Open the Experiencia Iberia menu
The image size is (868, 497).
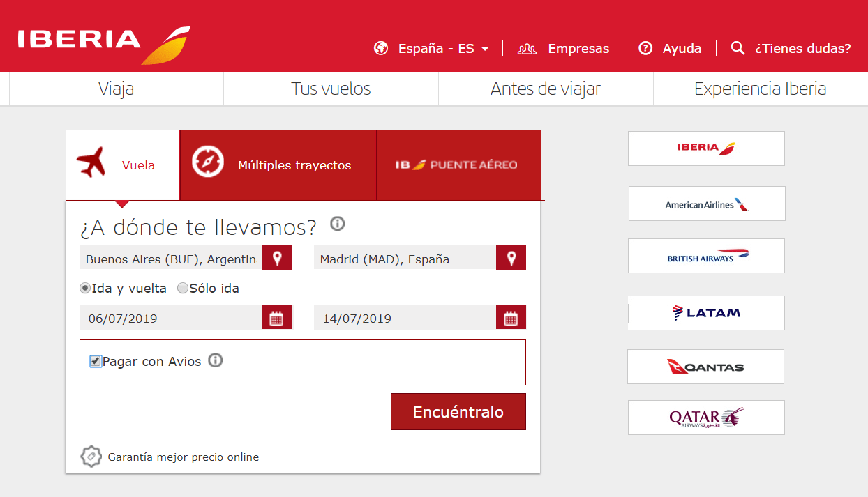[x=760, y=89]
